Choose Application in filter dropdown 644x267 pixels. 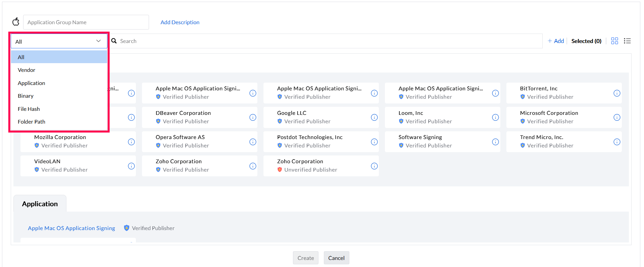(x=31, y=83)
